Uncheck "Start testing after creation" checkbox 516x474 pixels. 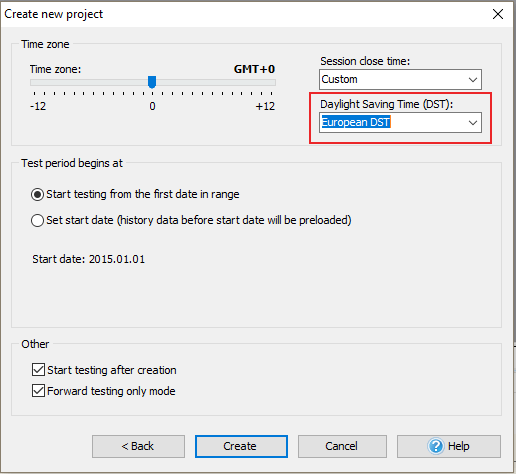[38, 370]
